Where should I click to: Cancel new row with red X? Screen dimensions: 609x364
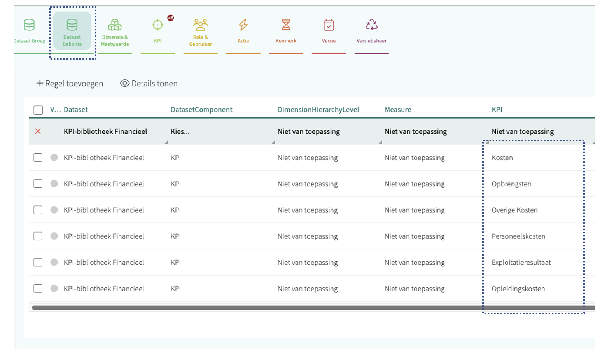click(38, 131)
